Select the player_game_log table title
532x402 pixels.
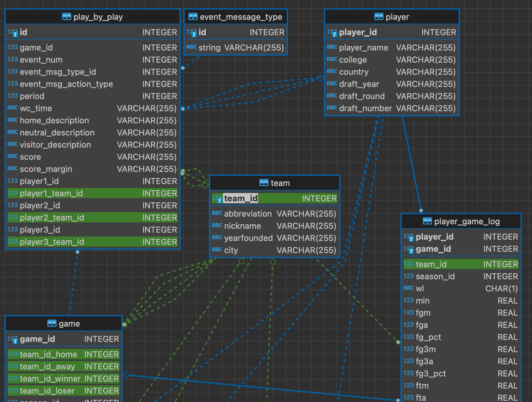point(467,221)
